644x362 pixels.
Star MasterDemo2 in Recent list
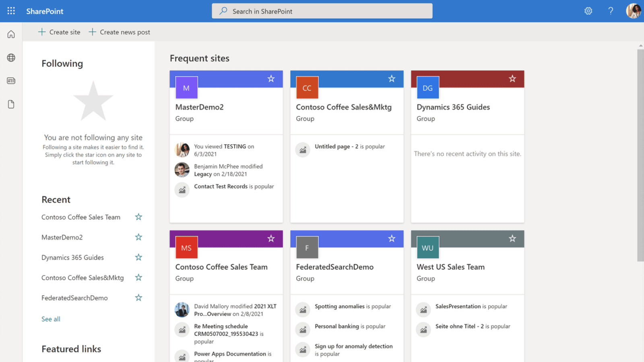point(138,237)
